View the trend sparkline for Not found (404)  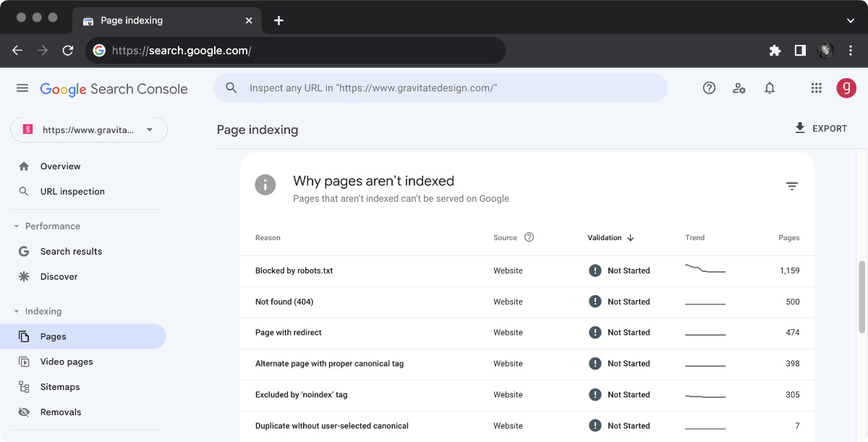click(705, 302)
